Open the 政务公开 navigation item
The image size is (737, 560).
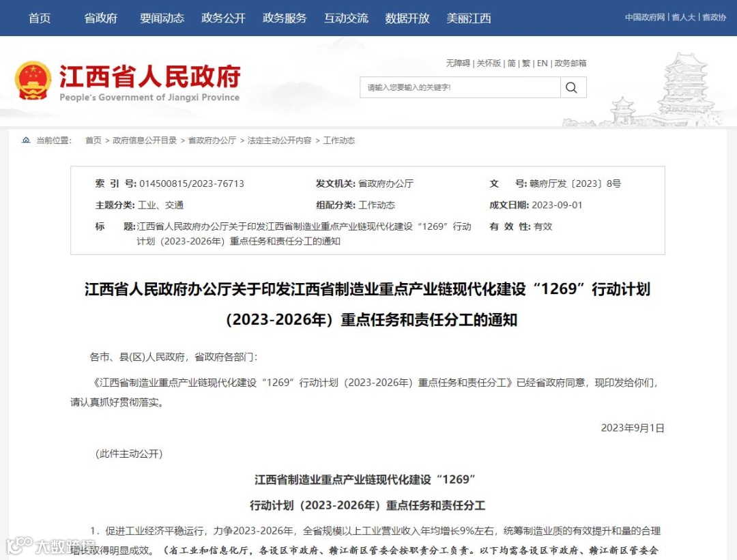pyautogui.click(x=223, y=18)
